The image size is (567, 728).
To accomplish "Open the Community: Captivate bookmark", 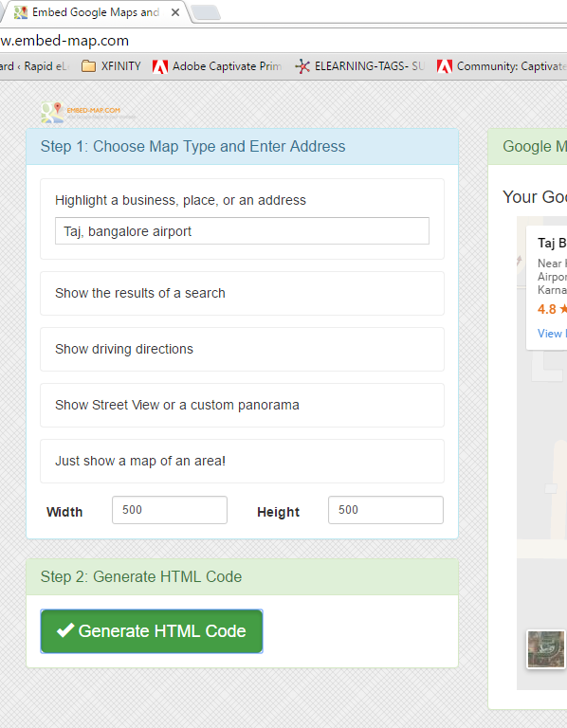I will coord(502,66).
